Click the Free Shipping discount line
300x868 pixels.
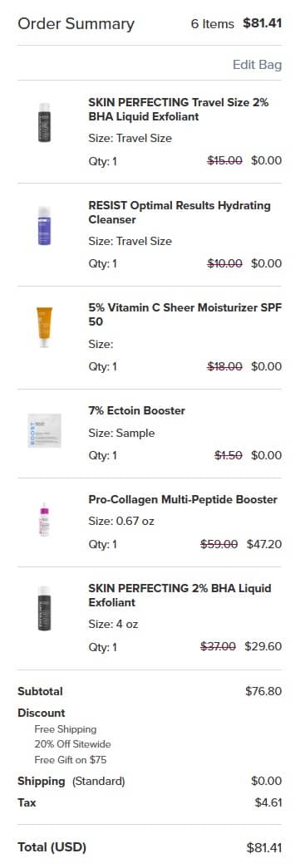pos(66,729)
